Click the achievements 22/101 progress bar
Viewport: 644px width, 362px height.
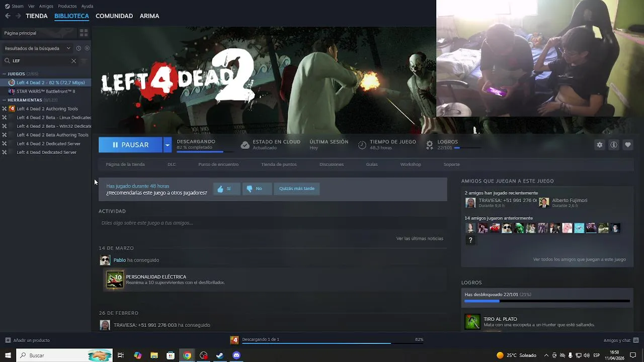point(547,301)
